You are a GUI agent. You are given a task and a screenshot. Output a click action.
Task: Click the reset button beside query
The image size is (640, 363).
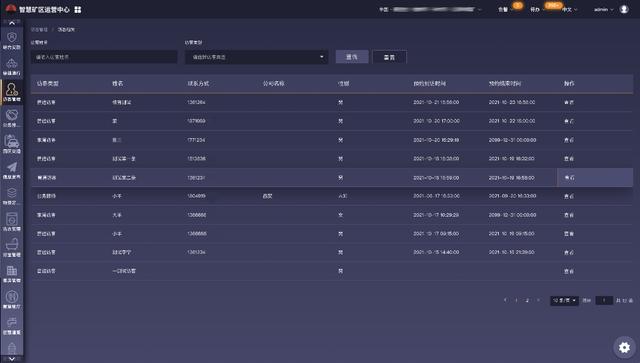pos(389,57)
